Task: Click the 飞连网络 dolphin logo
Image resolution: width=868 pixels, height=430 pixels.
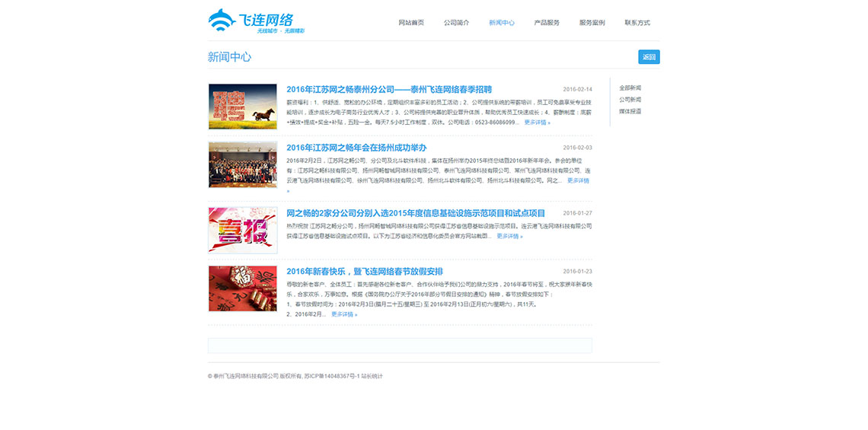Action: [x=257, y=21]
